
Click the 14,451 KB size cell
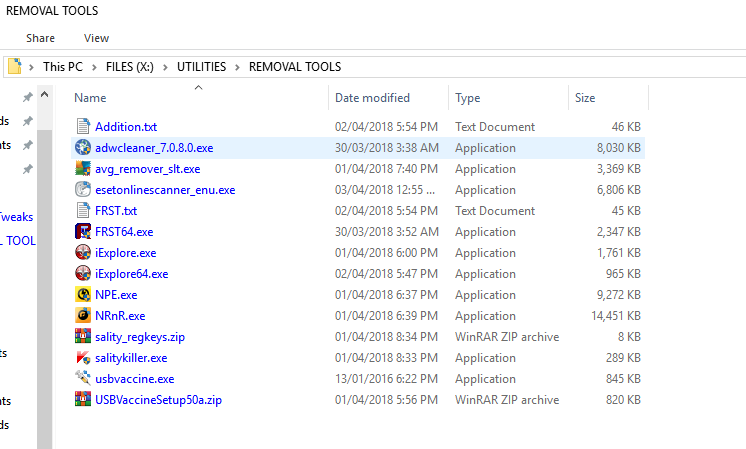[x=616, y=316]
